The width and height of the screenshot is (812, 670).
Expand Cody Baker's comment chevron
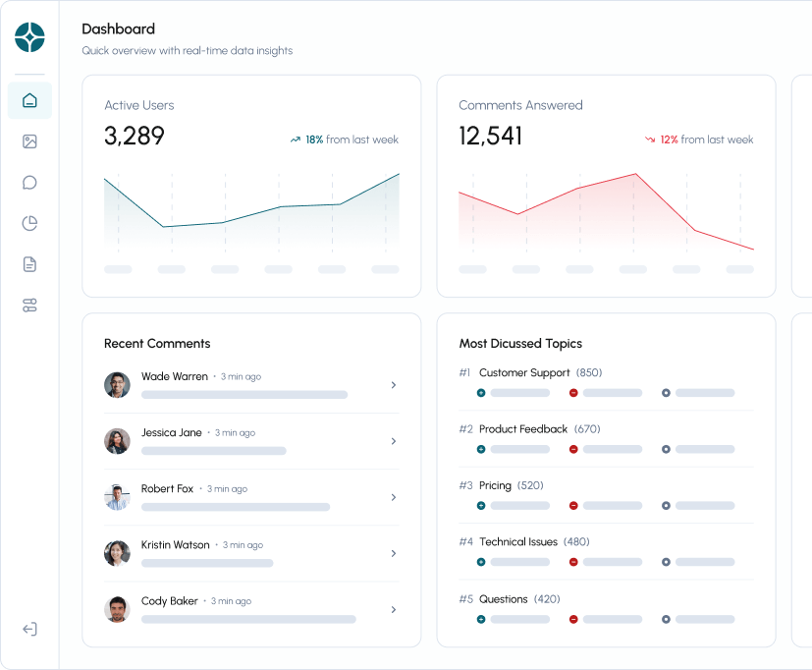[394, 610]
